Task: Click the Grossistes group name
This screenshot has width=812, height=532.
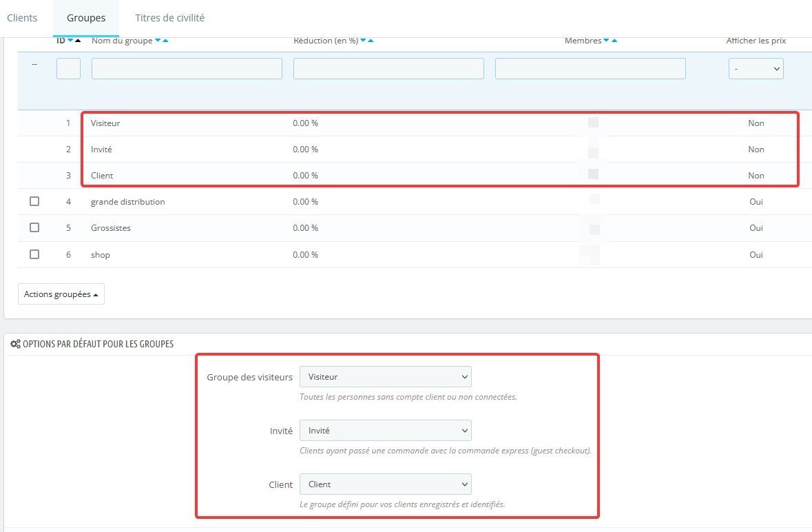Action: coord(111,228)
